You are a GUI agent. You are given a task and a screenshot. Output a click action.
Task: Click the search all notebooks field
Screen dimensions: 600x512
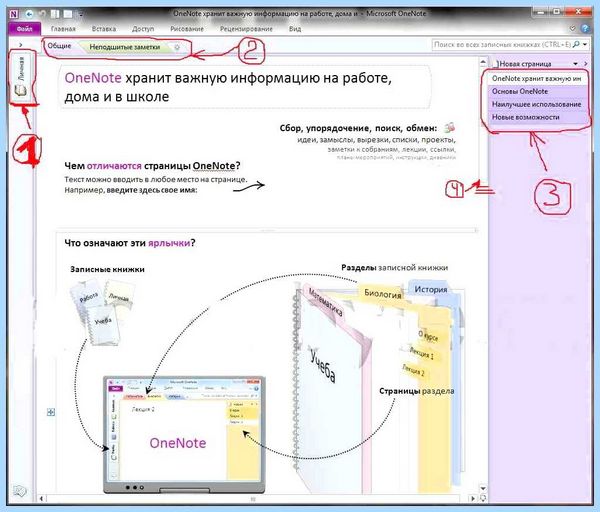coord(502,45)
